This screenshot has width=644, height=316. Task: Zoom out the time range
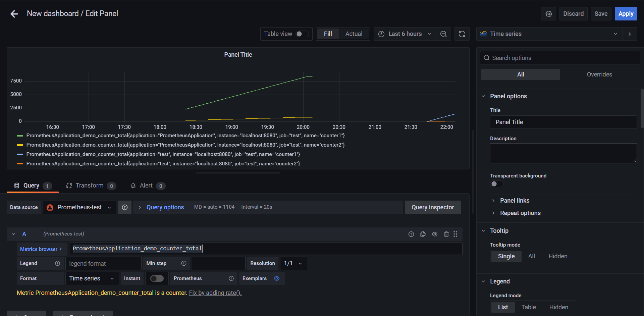443,34
